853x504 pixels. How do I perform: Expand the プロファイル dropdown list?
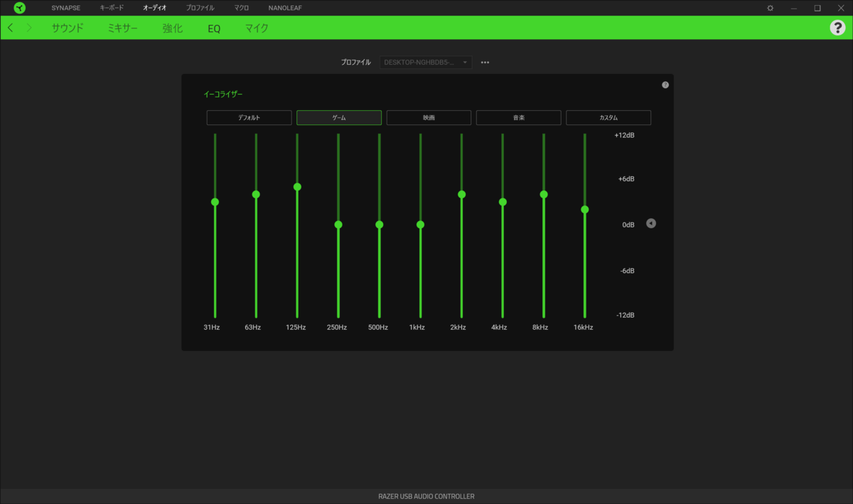click(x=426, y=63)
